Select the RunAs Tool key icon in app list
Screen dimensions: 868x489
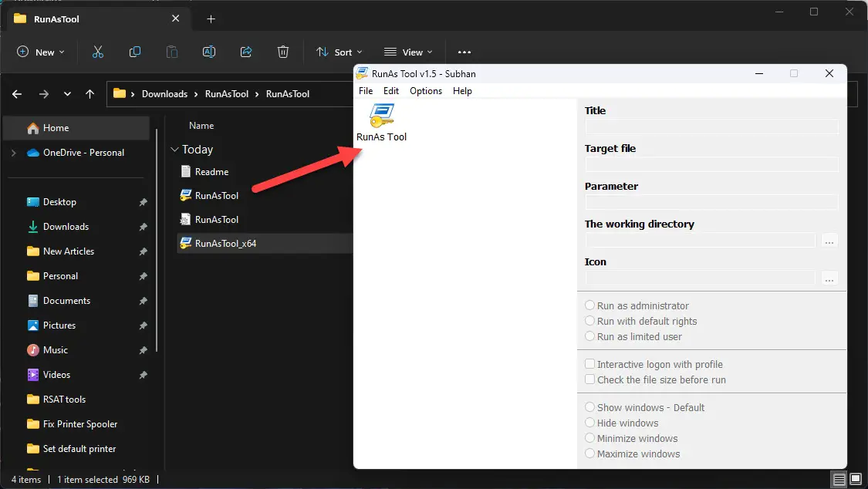tap(380, 116)
